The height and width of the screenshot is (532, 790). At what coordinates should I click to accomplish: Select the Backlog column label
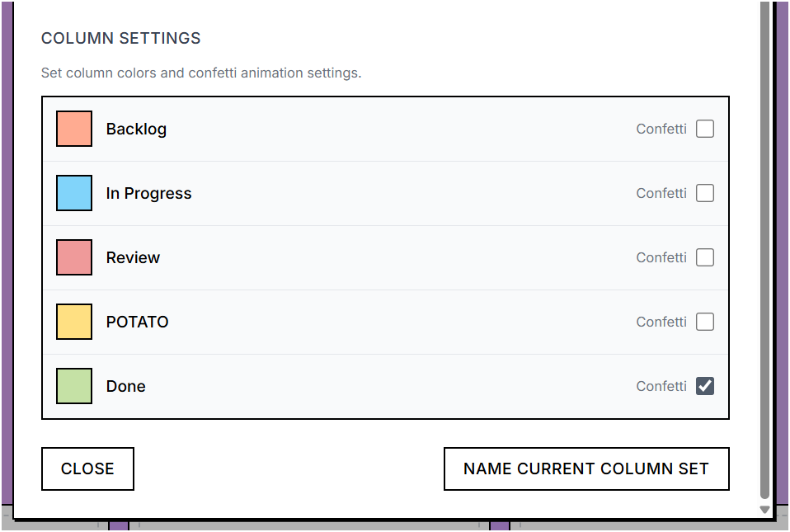pyautogui.click(x=136, y=129)
